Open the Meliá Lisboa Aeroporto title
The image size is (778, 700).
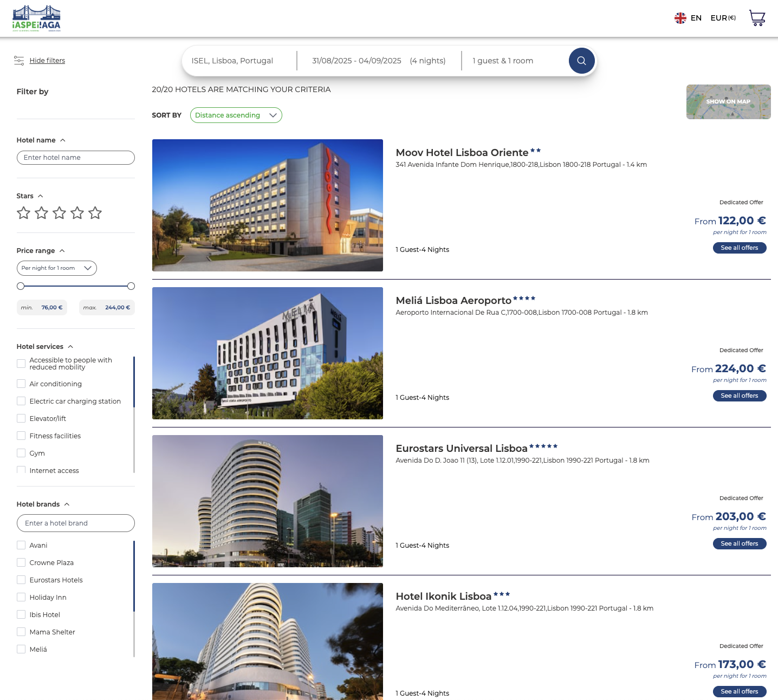point(453,300)
